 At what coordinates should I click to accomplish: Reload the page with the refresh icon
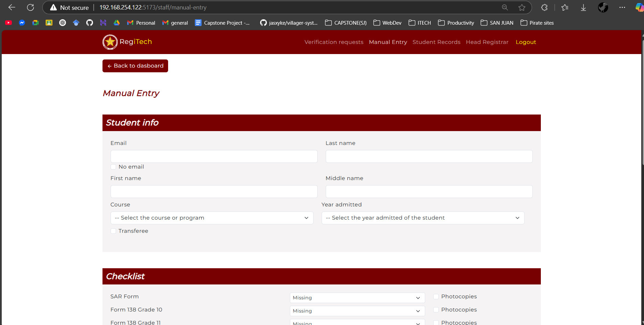pos(30,7)
